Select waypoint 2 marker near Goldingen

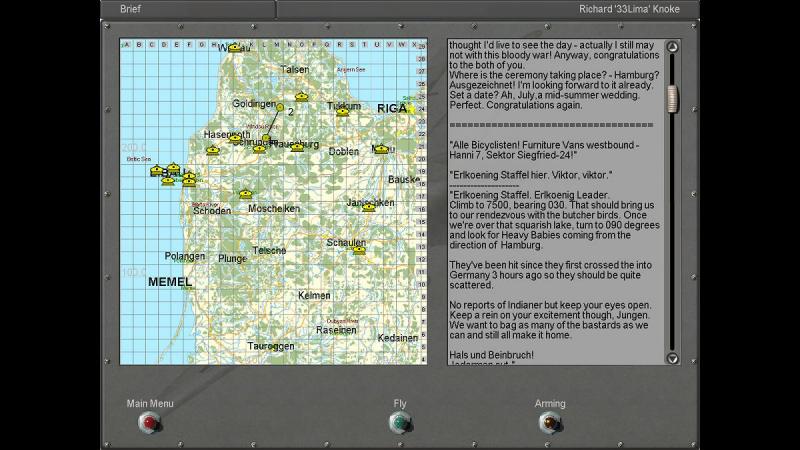pos(280,107)
